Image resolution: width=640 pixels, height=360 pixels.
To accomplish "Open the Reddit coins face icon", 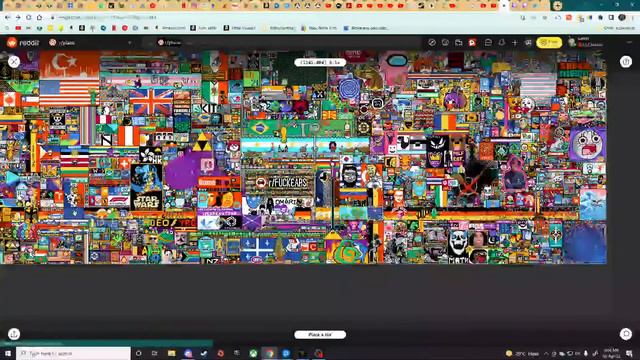I will [x=445, y=42].
